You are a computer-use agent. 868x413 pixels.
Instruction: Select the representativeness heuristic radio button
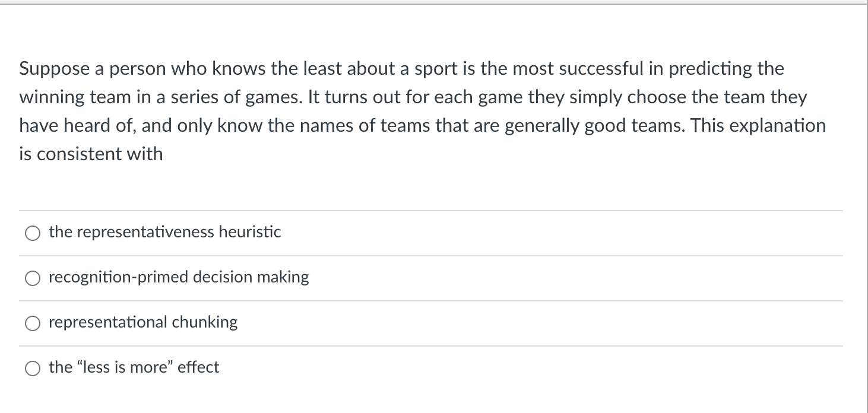31,234
